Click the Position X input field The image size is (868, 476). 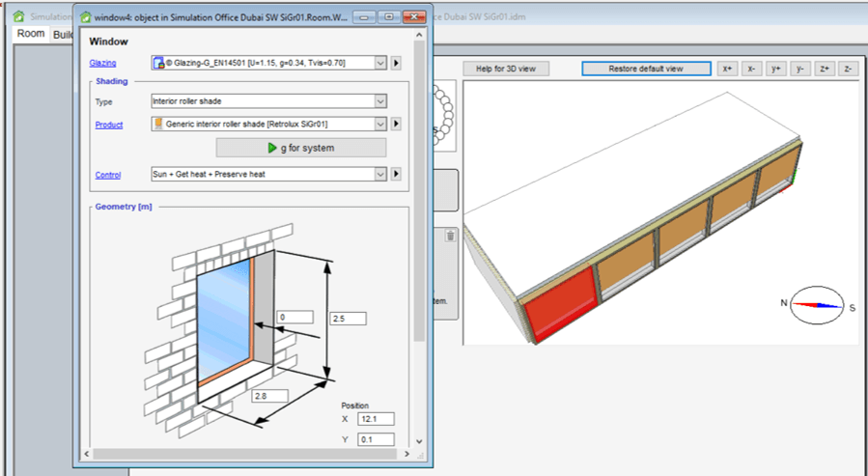[375, 419]
